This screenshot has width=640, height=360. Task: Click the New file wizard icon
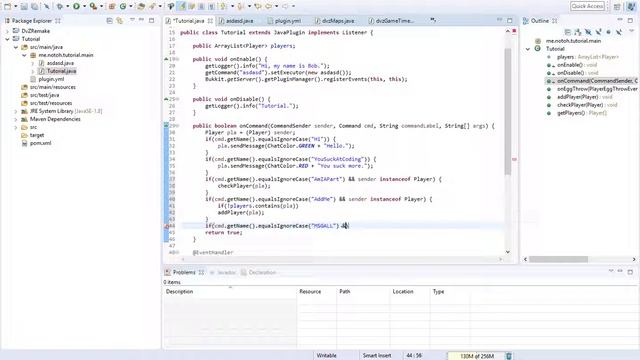(8, 6)
